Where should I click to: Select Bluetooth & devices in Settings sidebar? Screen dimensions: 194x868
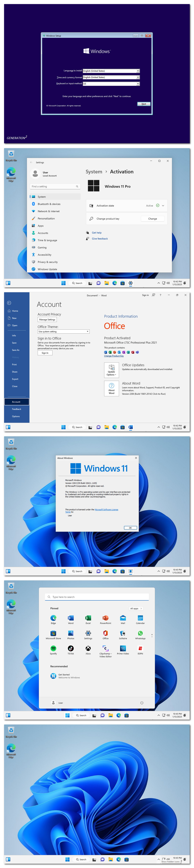coord(55,204)
